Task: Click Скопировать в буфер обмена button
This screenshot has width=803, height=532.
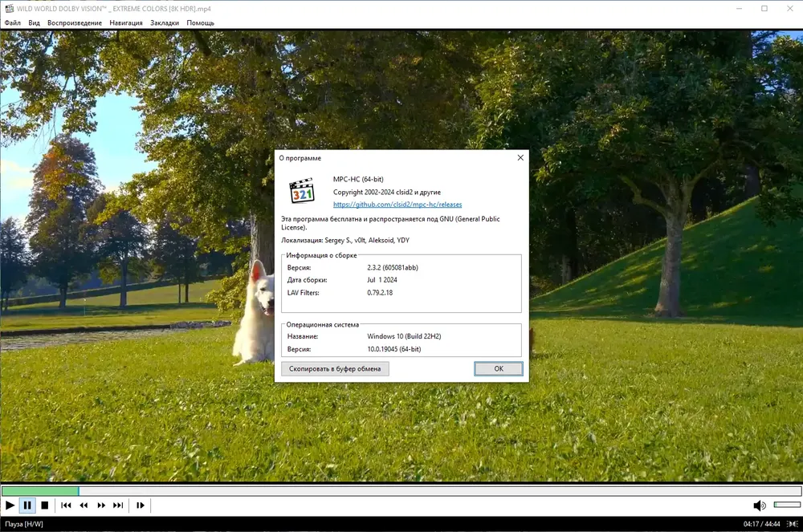Action: point(335,369)
